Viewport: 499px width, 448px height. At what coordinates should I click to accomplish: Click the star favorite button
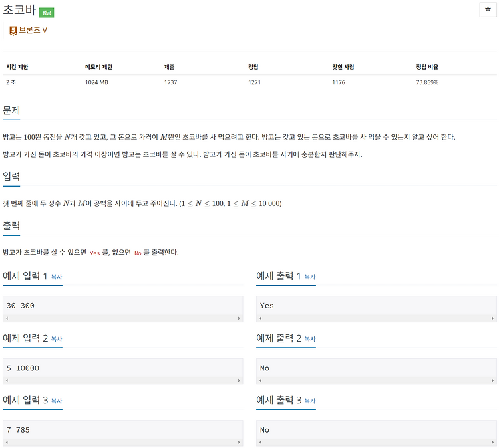click(x=488, y=9)
